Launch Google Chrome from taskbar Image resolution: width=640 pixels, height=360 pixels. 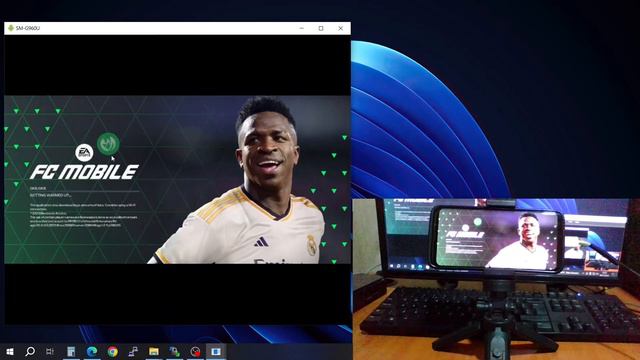point(113,351)
